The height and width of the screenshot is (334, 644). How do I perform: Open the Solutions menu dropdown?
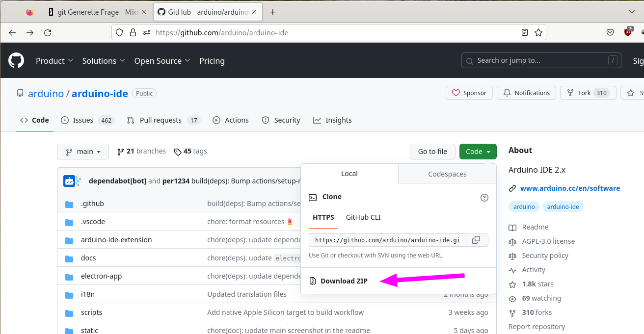click(x=104, y=61)
